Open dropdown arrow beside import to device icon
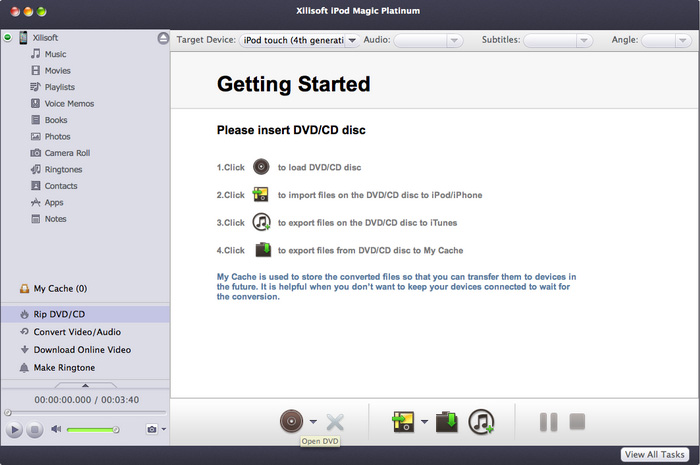The image size is (700, 465). [424, 421]
